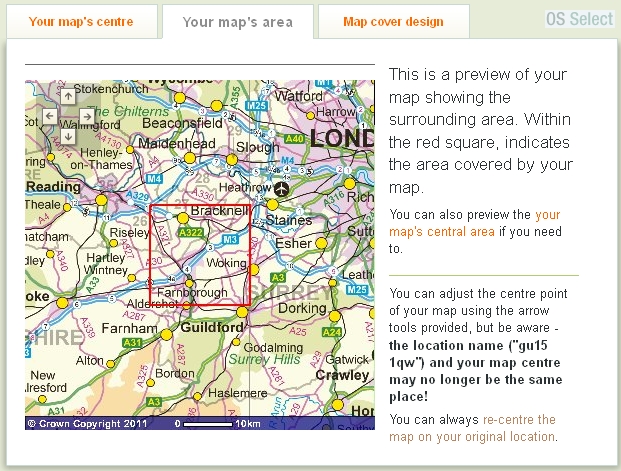Click the Watford label on the map
Viewport: 621px width, 471px height.
(299, 96)
